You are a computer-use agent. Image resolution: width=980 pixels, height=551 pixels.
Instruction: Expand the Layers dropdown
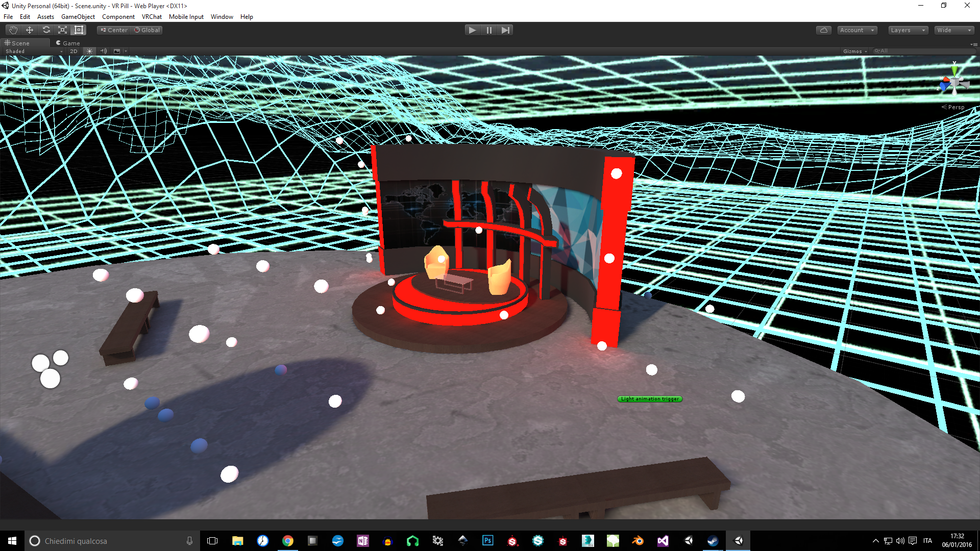[x=908, y=30]
